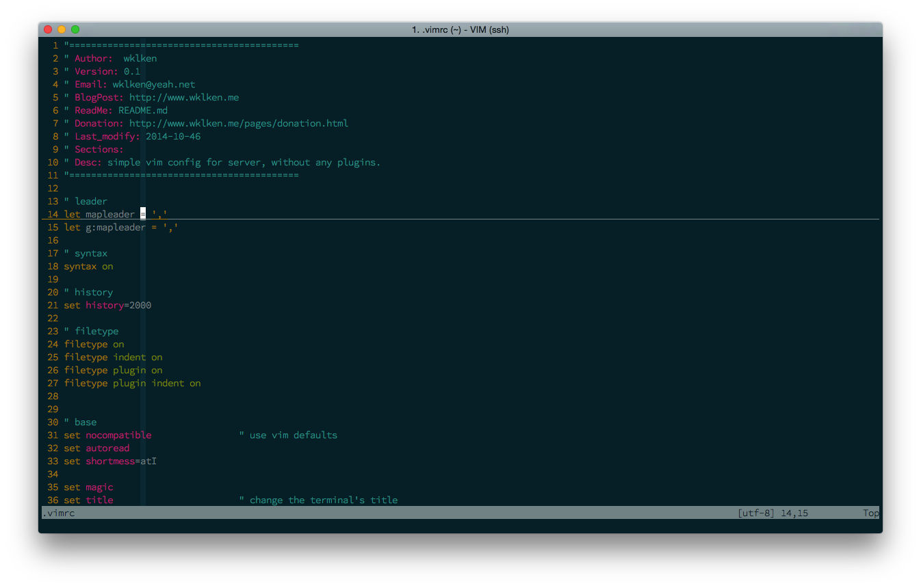The width and height of the screenshot is (921, 588).
Task: Click the 14,15 cursor position indicator
Action: point(794,513)
